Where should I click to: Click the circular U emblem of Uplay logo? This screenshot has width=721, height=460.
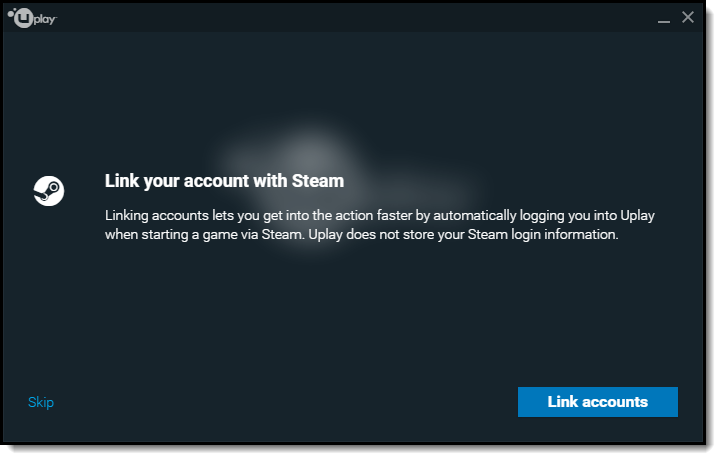[x=23, y=18]
